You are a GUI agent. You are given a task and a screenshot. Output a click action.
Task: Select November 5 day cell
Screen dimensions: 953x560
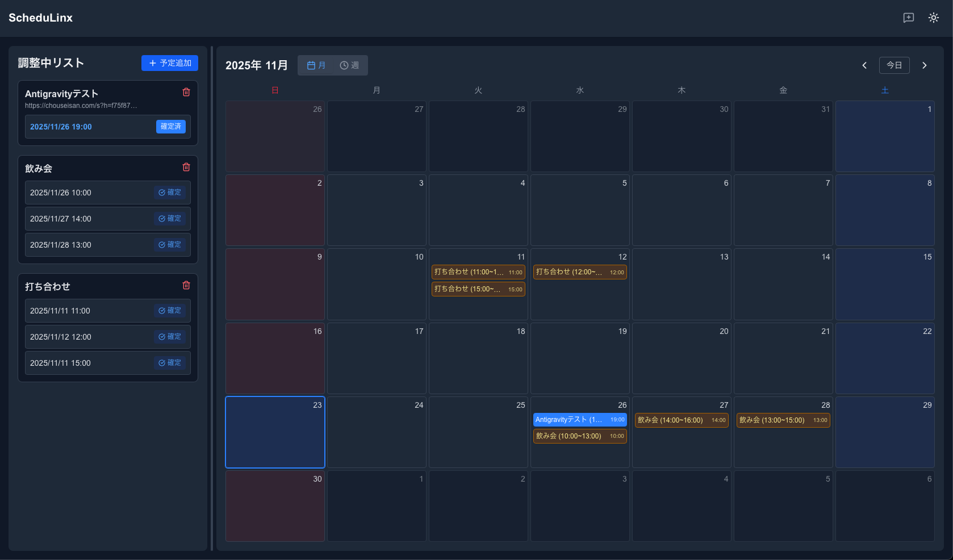click(580, 210)
